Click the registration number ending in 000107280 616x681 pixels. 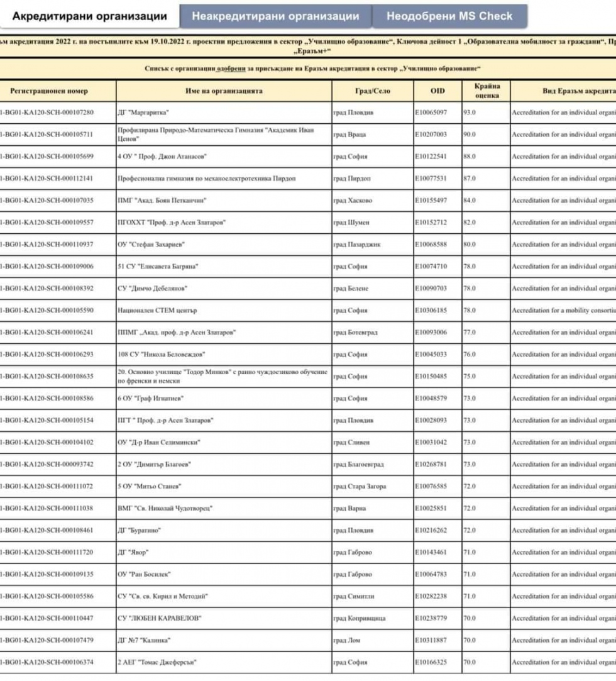pyautogui.click(x=47, y=113)
